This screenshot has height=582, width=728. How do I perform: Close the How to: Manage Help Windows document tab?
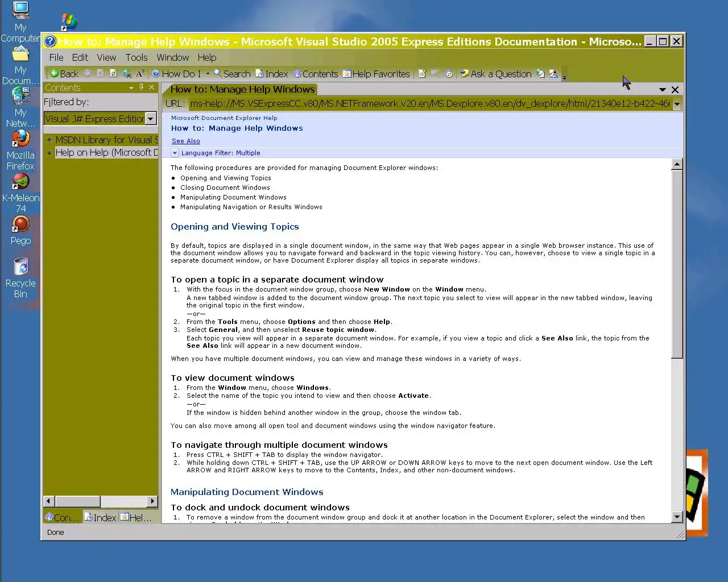[675, 90]
